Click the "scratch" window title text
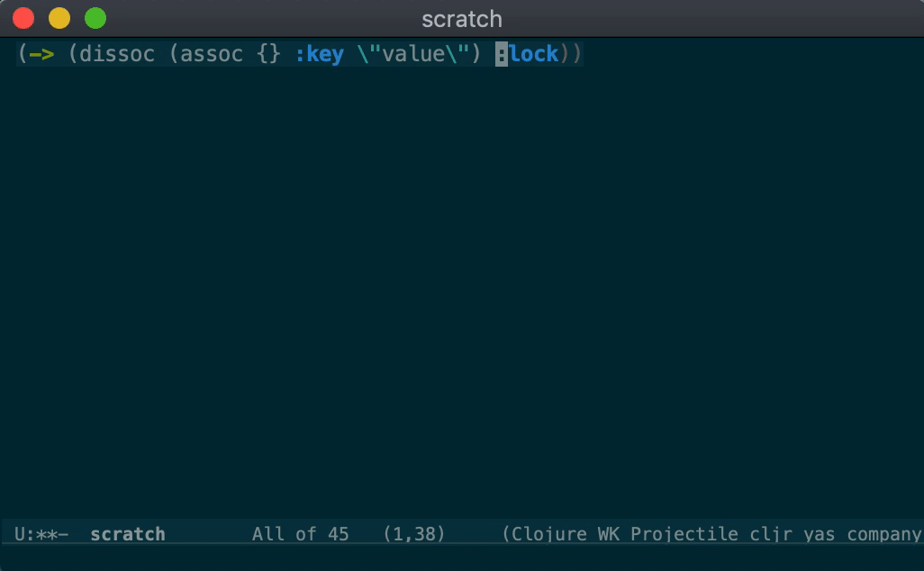 [461, 18]
